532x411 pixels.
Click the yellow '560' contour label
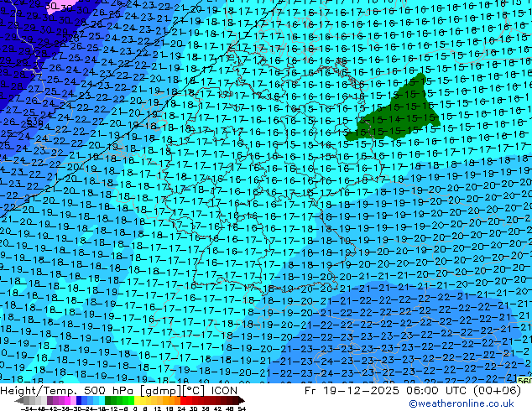(x=525, y=381)
